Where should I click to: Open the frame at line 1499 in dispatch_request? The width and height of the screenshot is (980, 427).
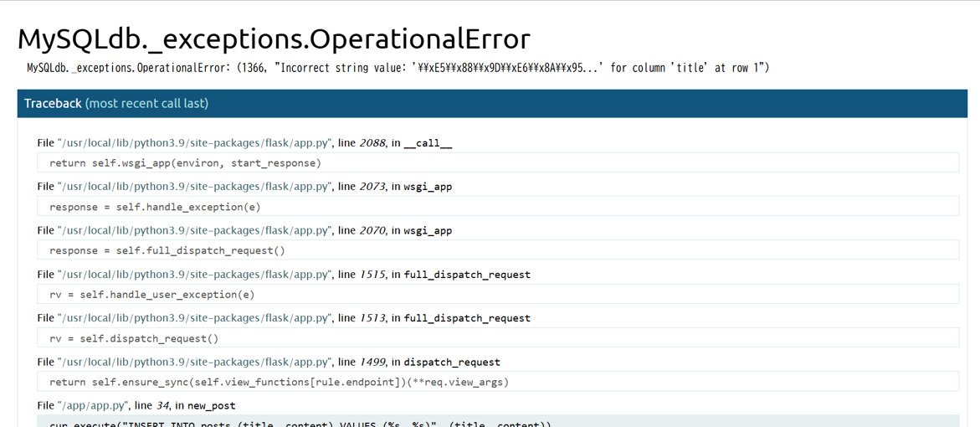(269, 362)
